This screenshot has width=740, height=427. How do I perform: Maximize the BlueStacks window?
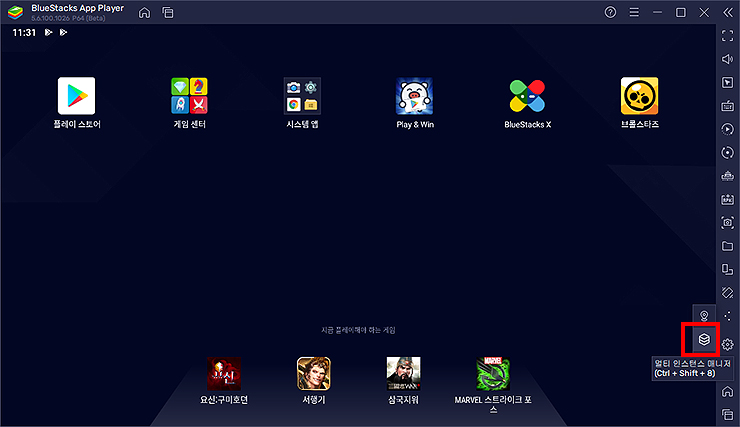point(681,12)
